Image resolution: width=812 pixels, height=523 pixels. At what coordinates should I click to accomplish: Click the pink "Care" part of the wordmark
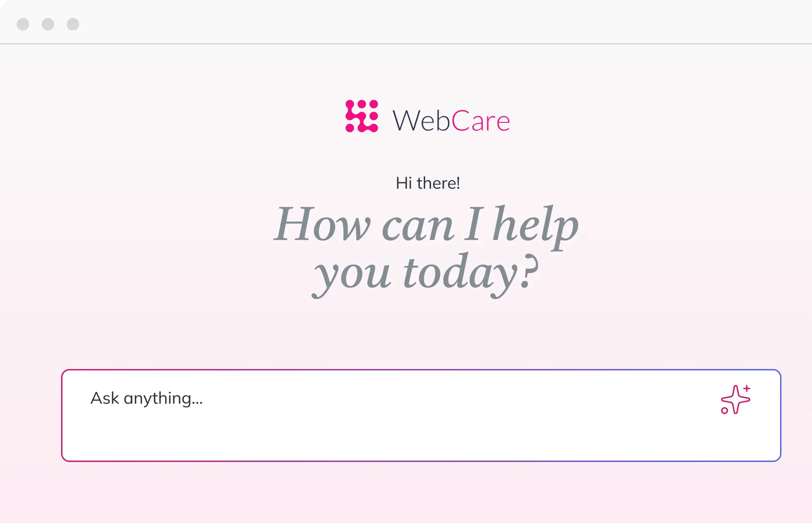481,121
